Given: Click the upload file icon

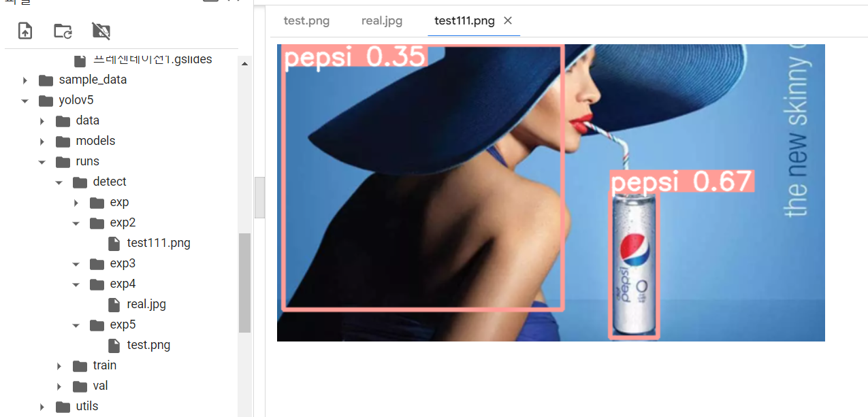Looking at the screenshot, I should [x=25, y=31].
